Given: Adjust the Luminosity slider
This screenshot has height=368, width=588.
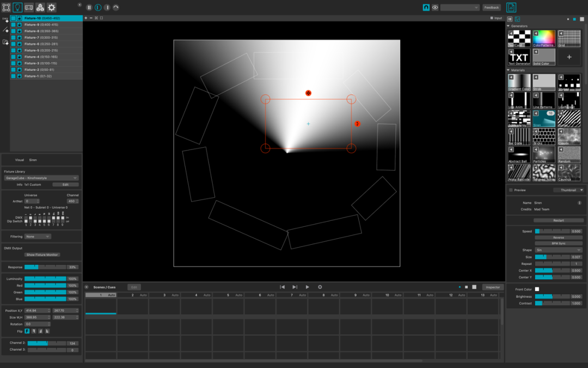Looking at the screenshot, I should tap(45, 279).
